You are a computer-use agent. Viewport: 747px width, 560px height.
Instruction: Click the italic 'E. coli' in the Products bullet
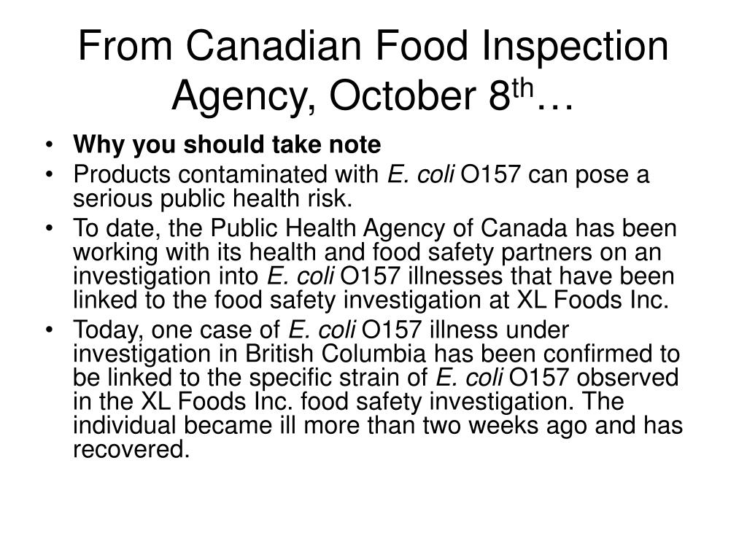(x=421, y=174)
